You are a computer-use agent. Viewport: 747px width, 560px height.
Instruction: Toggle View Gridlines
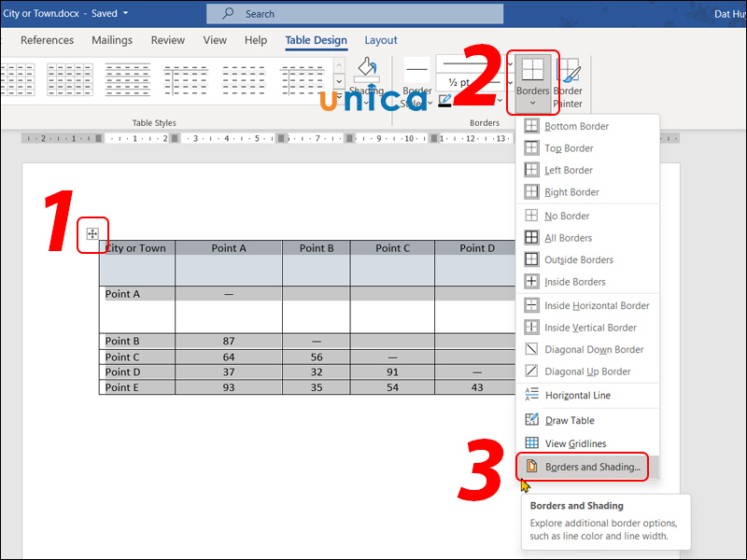pyautogui.click(x=575, y=443)
